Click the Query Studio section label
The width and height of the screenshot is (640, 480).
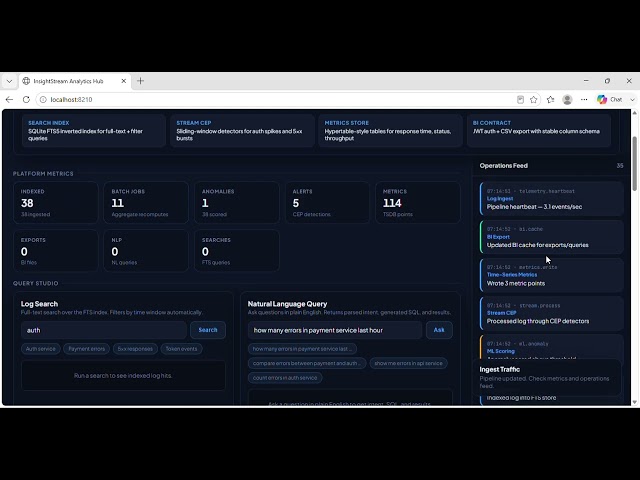point(36,283)
